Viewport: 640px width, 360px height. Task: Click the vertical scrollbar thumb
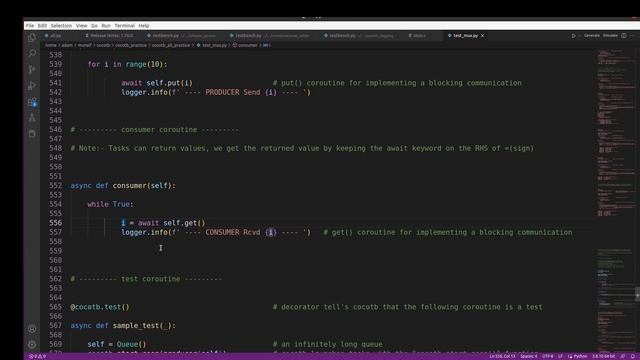638,294
